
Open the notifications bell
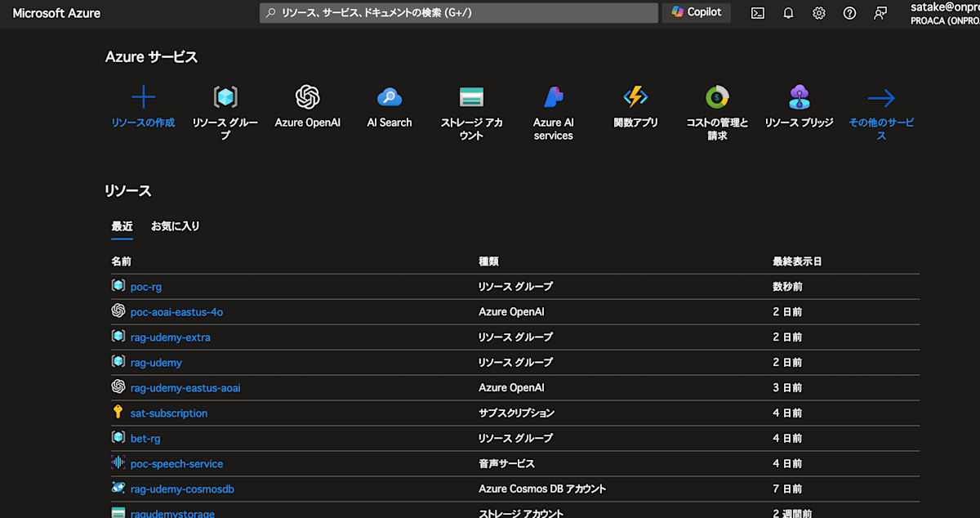788,13
